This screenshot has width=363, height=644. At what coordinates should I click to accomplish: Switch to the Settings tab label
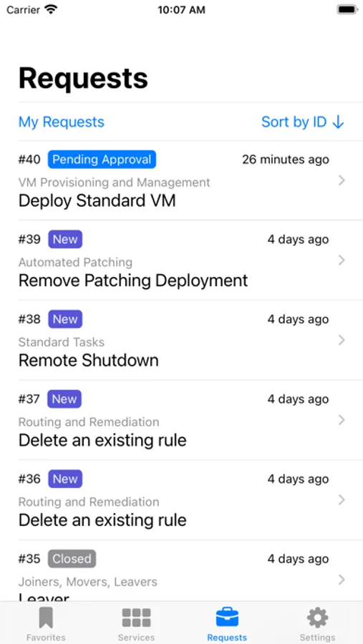[x=317, y=638]
